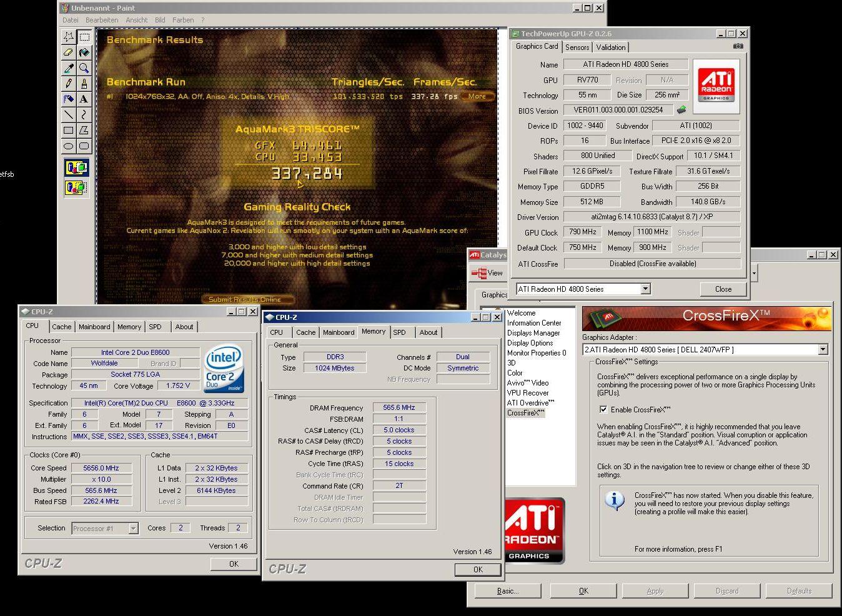Select the Magnifier tool in Paint
This screenshot has height=616, width=842.
pyautogui.click(x=84, y=68)
